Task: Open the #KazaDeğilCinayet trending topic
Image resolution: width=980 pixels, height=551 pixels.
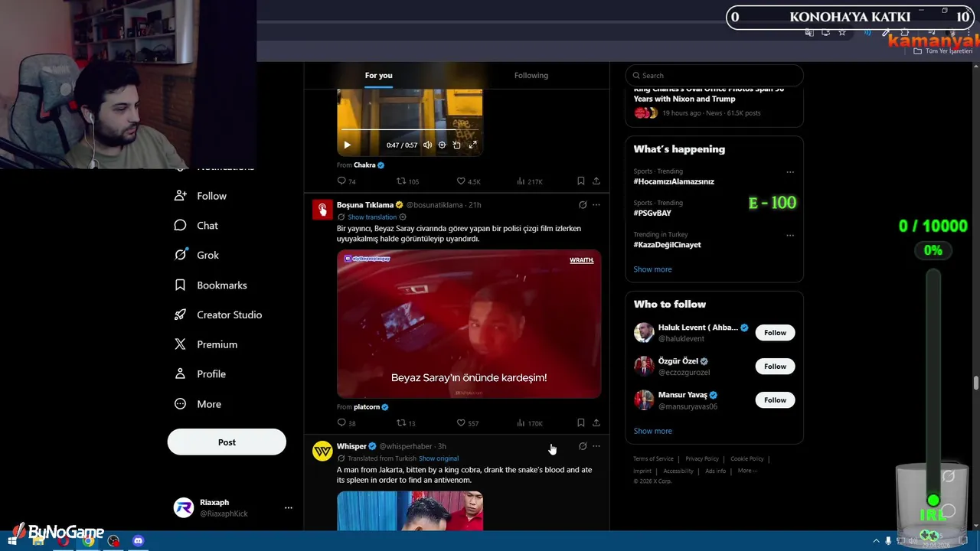Action: click(x=667, y=245)
